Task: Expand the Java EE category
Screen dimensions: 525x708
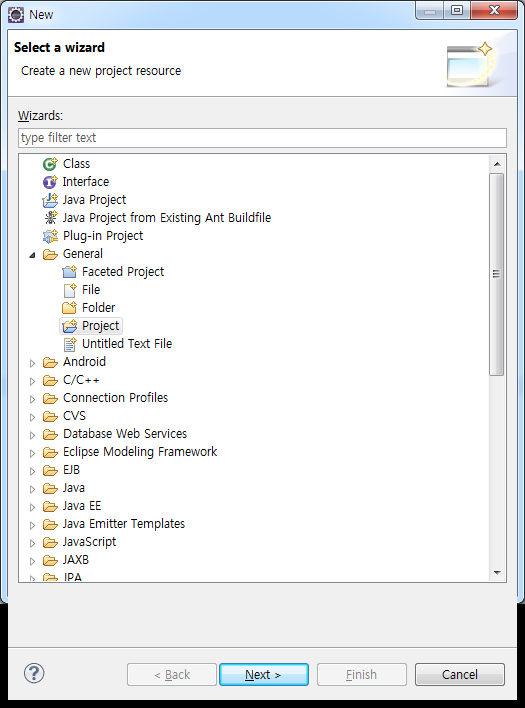Action: click(32, 507)
